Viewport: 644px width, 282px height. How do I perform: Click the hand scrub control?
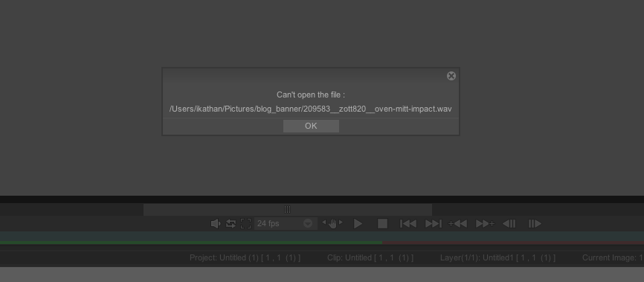click(332, 224)
